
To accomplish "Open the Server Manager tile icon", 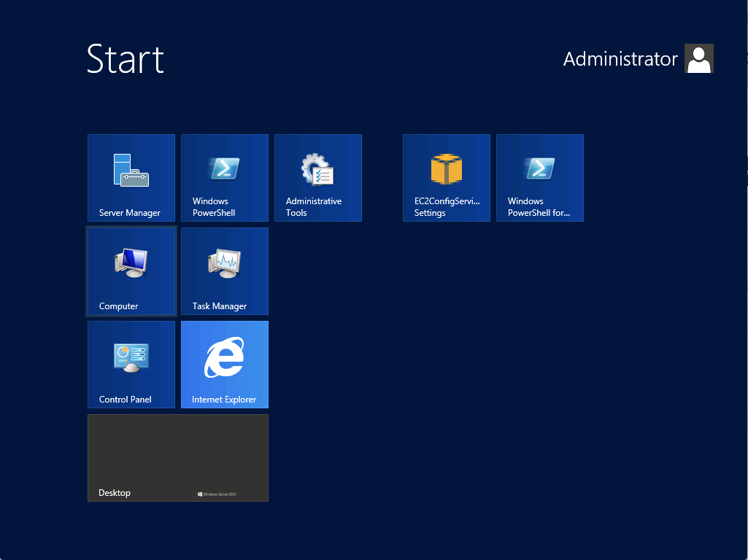I will click(x=131, y=170).
